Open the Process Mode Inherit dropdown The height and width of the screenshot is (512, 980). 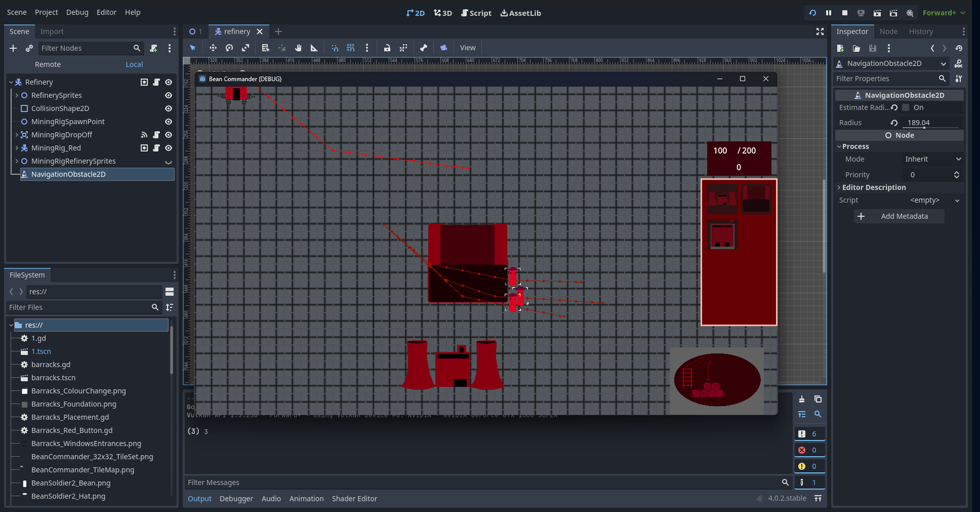pos(932,159)
